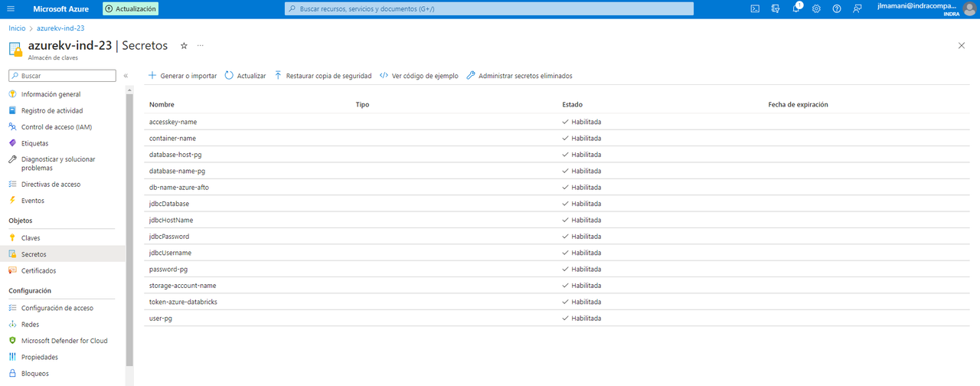Open Configuración de acceso

coord(57,308)
